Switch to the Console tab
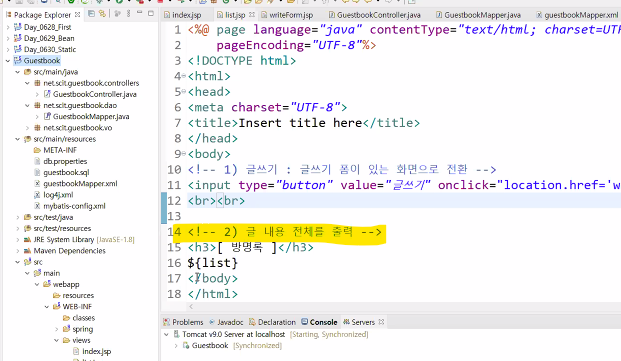 coord(319,322)
